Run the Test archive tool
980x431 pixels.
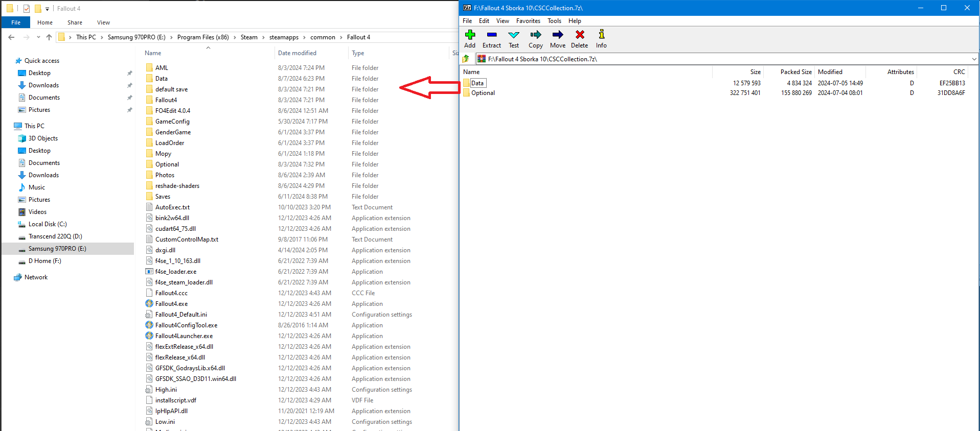[x=513, y=39]
